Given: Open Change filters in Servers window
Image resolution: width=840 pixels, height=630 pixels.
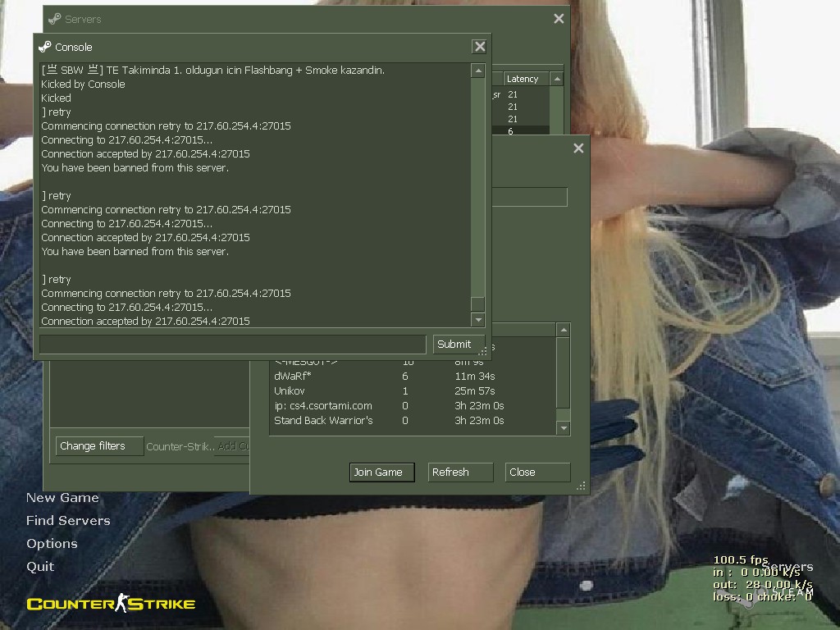Looking at the screenshot, I should 99,445.
